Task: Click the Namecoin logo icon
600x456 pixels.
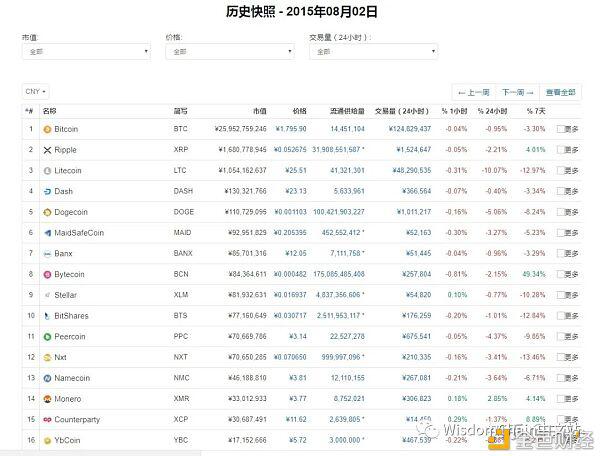Action: (47, 378)
